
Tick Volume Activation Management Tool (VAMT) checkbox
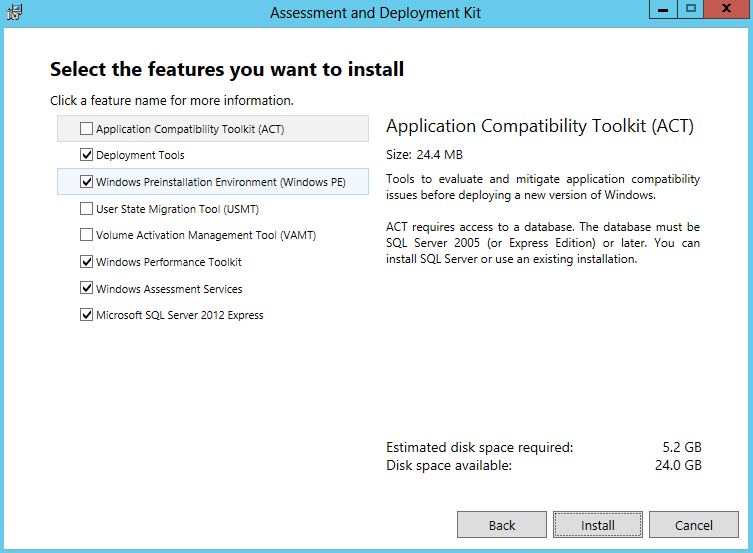pyautogui.click(x=86, y=235)
